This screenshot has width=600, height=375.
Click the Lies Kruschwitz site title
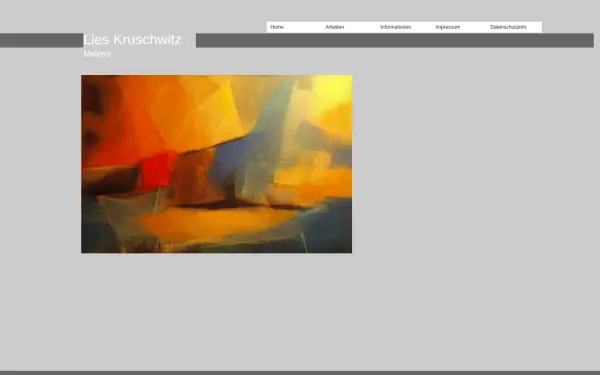[x=132, y=39]
